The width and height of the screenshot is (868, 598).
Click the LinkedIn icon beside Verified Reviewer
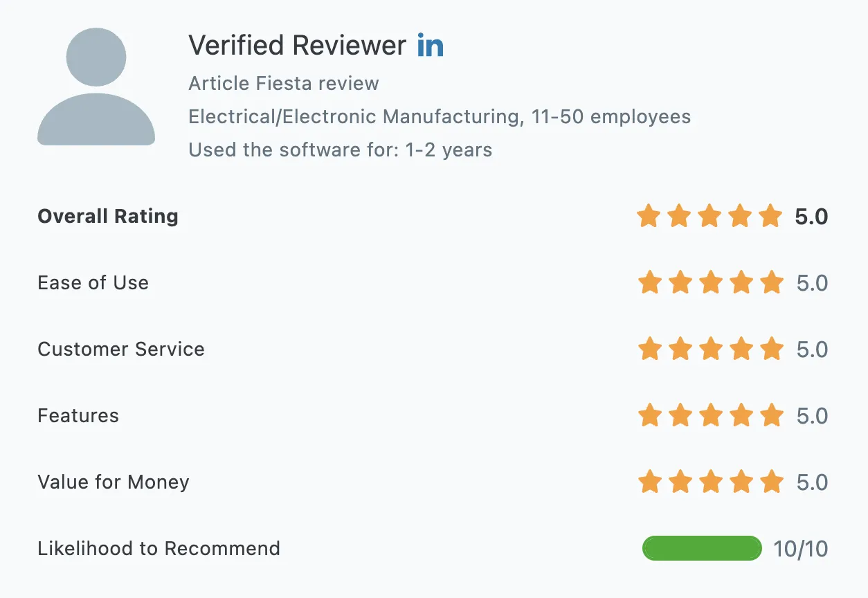click(430, 46)
